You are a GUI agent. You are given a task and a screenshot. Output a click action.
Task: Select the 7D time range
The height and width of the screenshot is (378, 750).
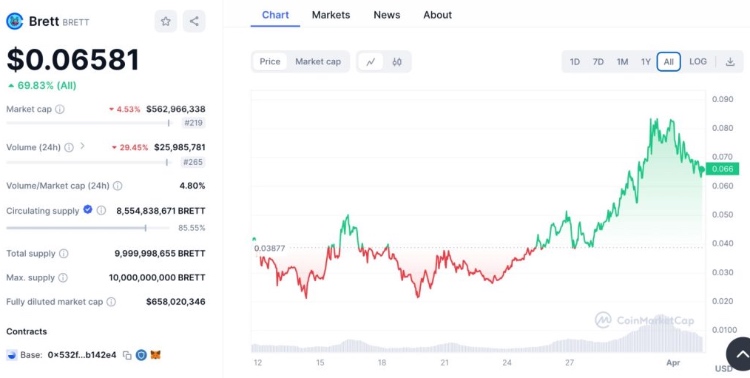[598, 62]
